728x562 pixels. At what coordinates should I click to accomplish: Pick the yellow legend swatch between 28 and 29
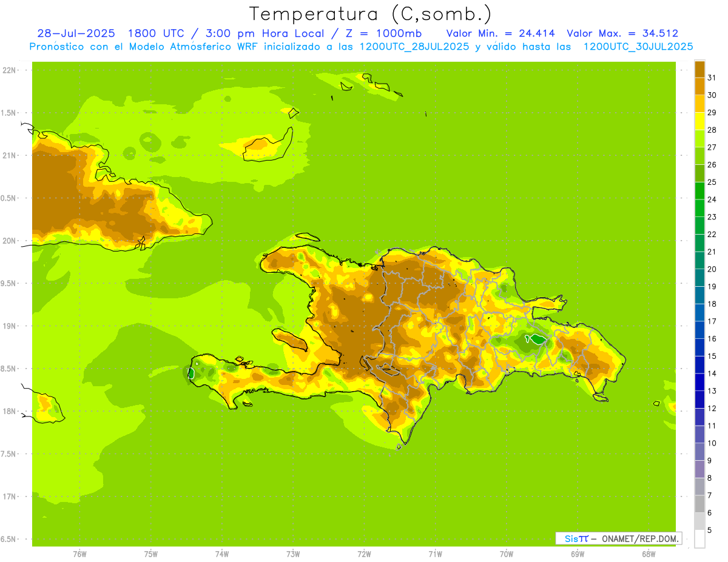pyautogui.click(x=699, y=121)
